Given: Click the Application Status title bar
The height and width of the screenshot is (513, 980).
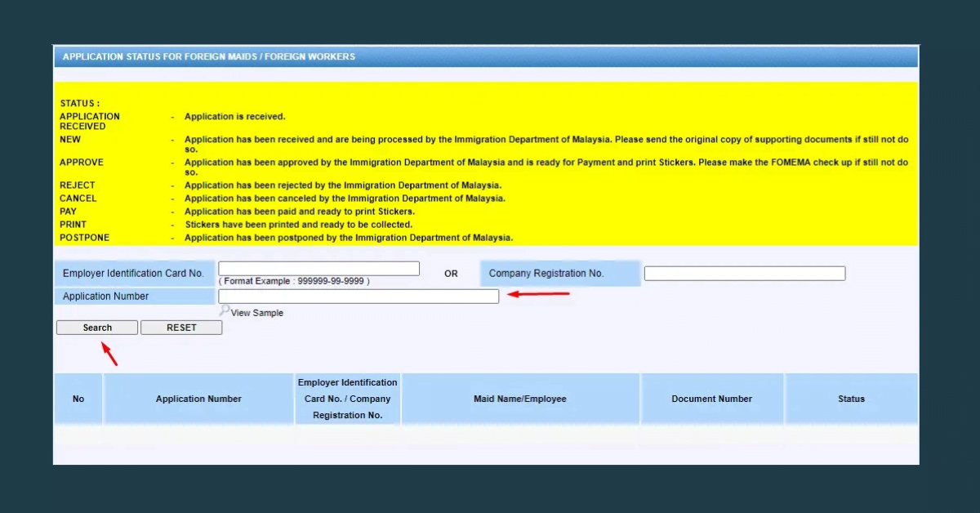Looking at the screenshot, I should pos(486,56).
